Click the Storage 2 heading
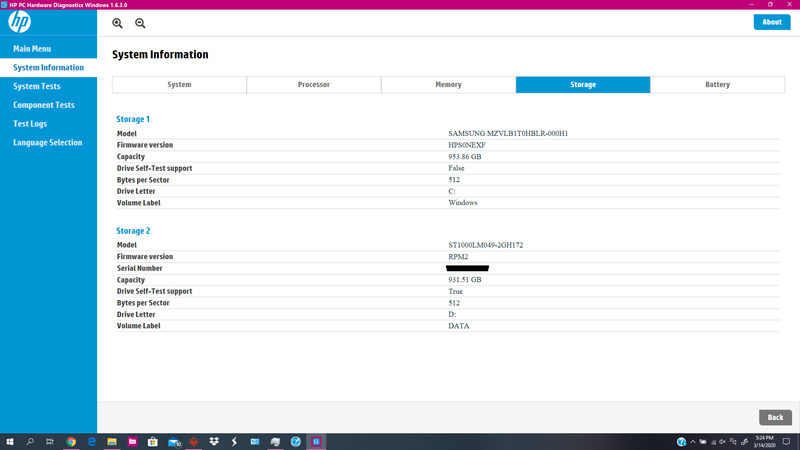This screenshot has height=450, width=800. pyautogui.click(x=133, y=231)
